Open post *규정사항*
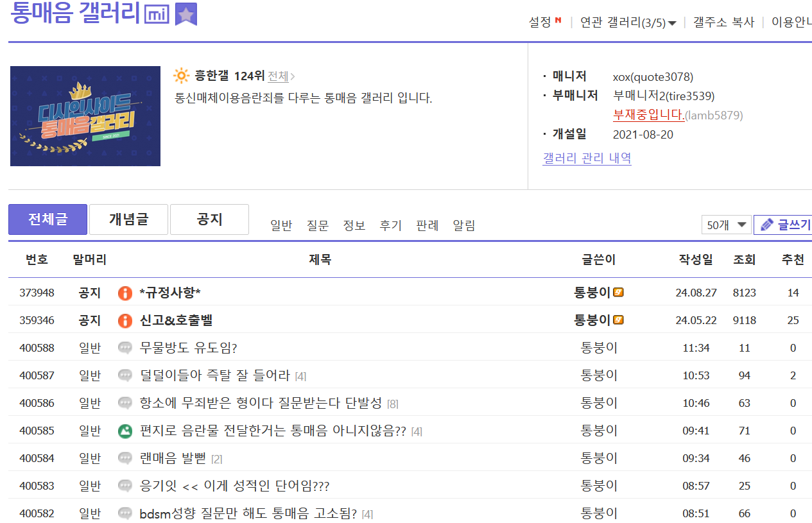Image resolution: width=812 pixels, height=523 pixels. tap(170, 293)
